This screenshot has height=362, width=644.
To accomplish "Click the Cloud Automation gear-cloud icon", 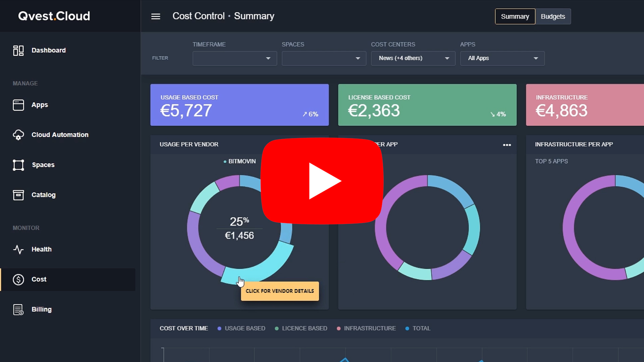I will [x=18, y=135].
